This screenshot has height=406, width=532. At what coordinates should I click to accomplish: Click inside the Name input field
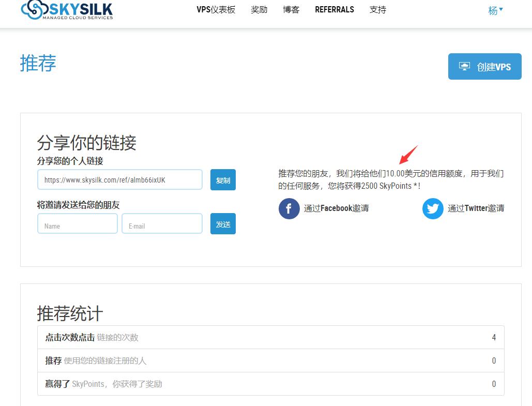click(77, 223)
